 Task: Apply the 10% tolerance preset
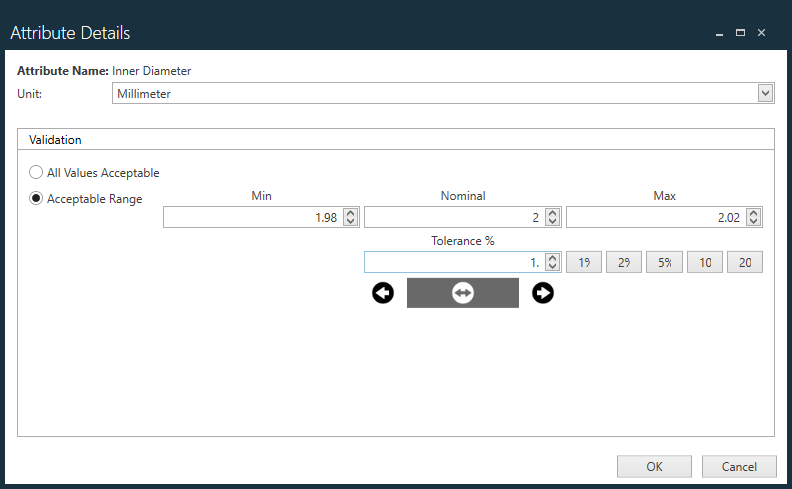704,262
